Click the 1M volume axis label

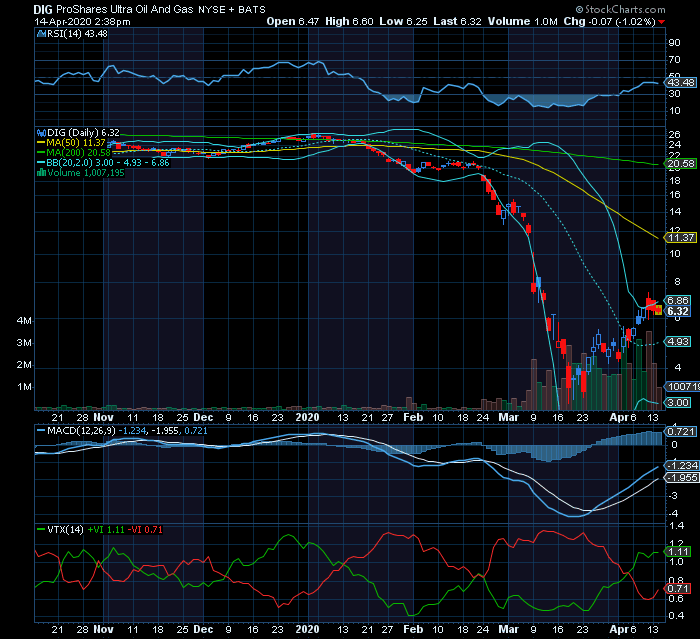click(x=24, y=387)
